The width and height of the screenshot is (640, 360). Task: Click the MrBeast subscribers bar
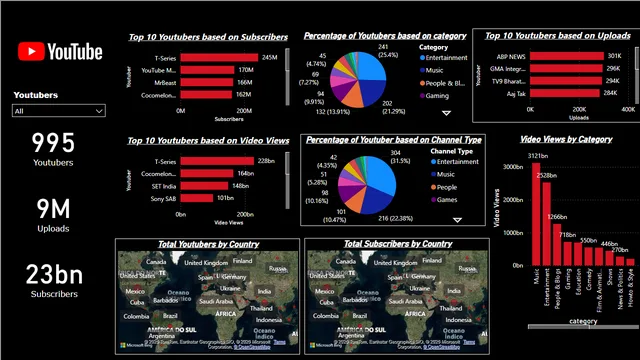[x=207, y=82]
